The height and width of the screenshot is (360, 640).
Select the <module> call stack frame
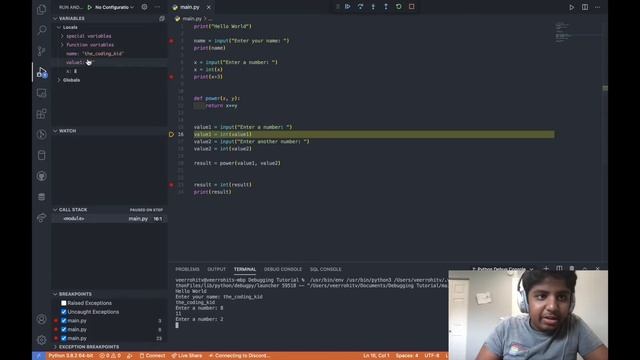109,219
